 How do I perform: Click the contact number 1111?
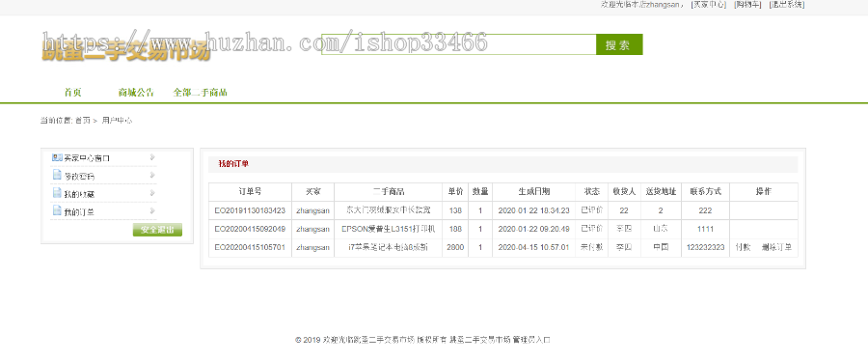click(x=705, y=229)
